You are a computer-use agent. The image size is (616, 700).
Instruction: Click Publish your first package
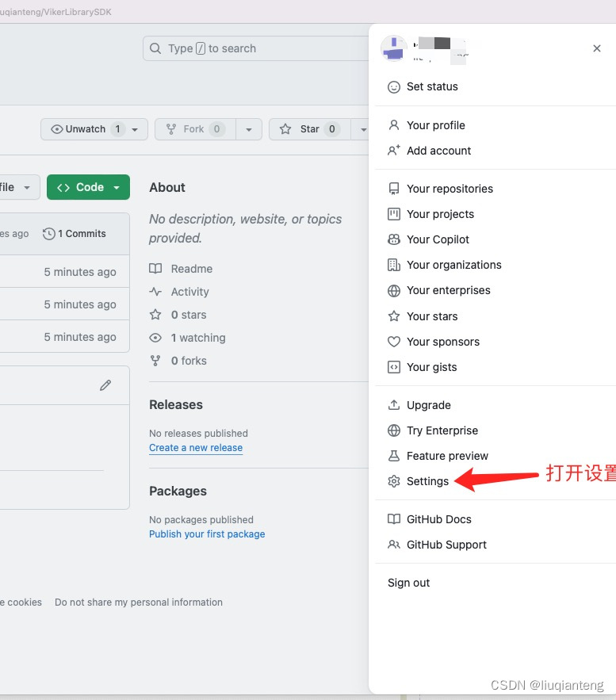tap(207, 534)
